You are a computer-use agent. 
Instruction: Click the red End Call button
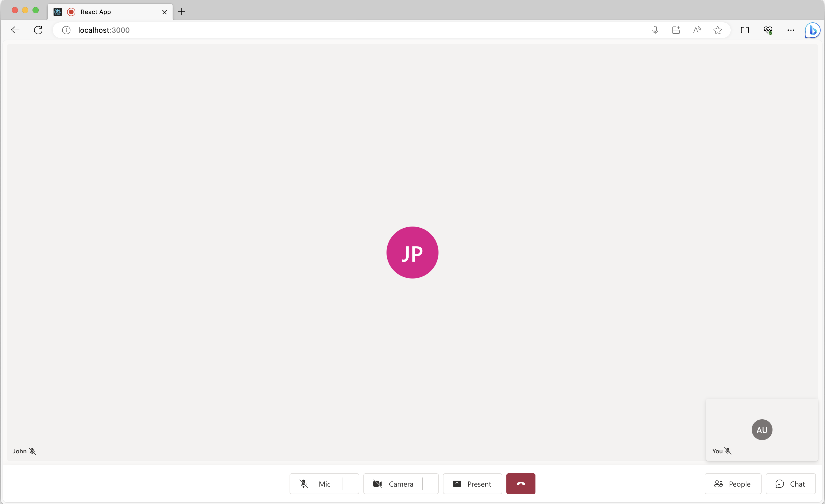520,483
